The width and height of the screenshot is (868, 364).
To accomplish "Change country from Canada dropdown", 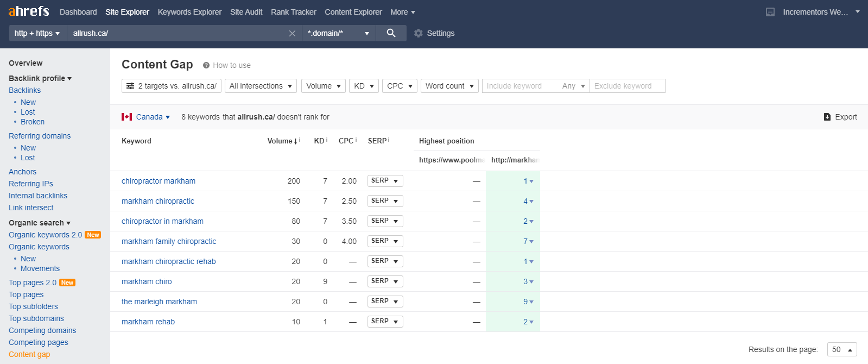I will [x=153, y=117].
